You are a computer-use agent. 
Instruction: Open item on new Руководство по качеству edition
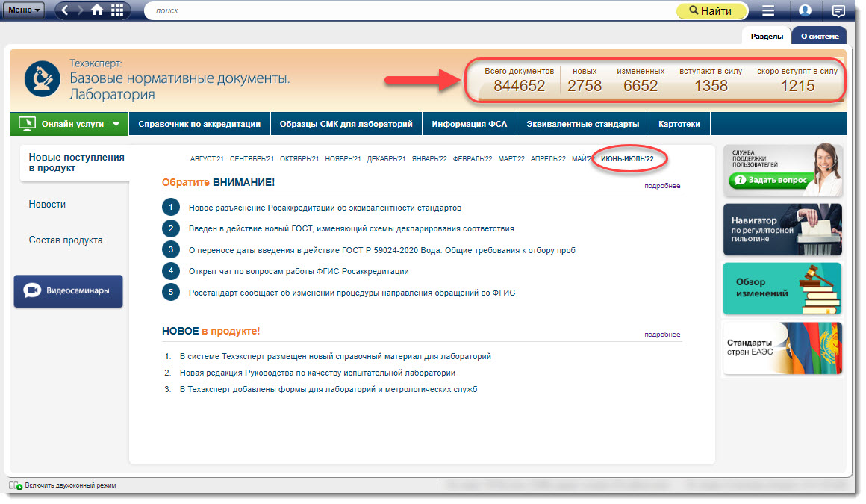[317, 373]
